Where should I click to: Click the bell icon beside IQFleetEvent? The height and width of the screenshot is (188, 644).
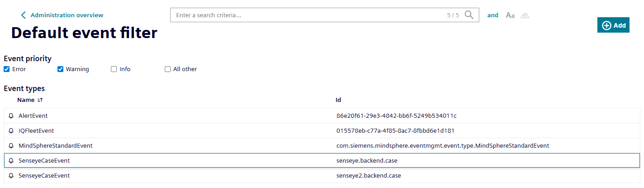point(11,131)
